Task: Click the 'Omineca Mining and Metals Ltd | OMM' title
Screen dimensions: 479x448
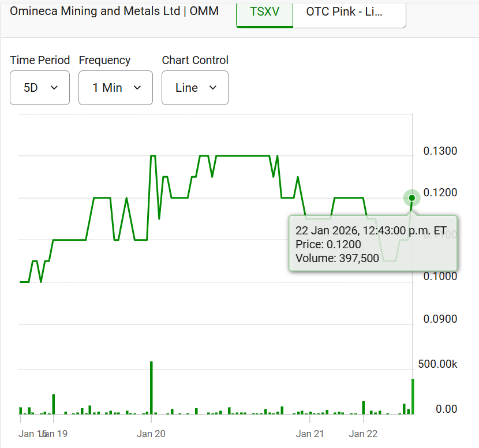Action: coord(114,11)
